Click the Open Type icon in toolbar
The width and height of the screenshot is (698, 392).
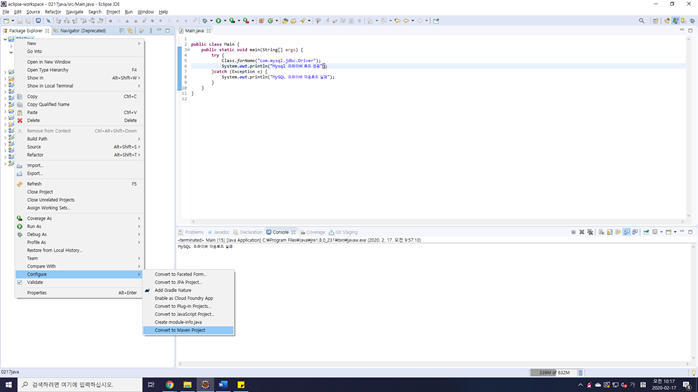click(x=285, y=20)
